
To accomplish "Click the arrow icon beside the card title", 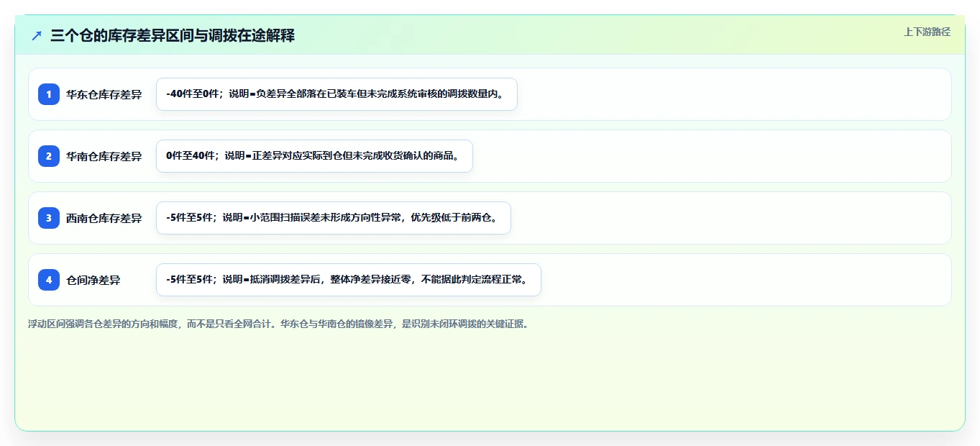I will pos(37,35).
